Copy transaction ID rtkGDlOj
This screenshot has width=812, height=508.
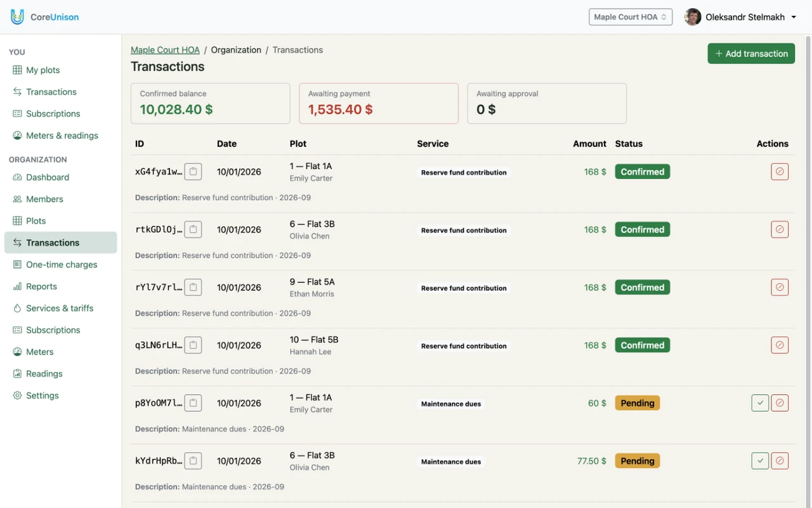tap(193, 229)
